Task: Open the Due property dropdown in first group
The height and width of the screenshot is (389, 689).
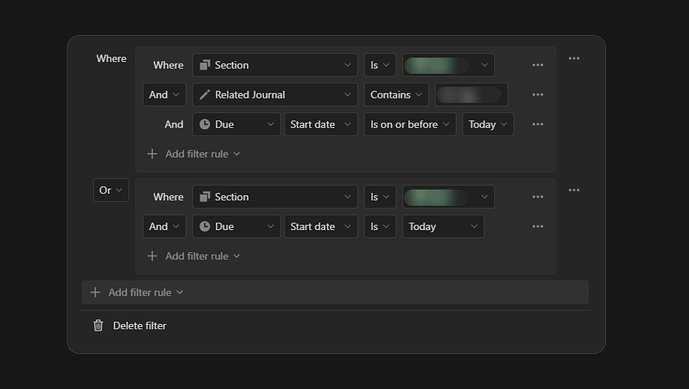Action: coord(236,124)
